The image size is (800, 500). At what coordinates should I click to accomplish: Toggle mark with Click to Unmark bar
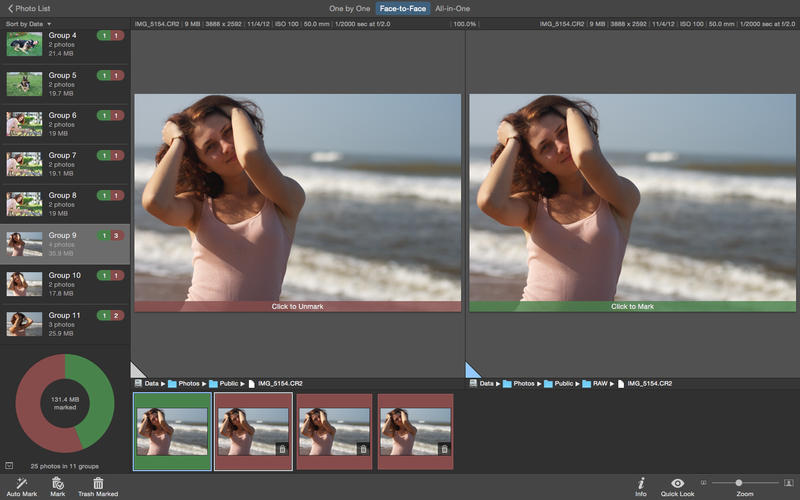click(297, 306)
